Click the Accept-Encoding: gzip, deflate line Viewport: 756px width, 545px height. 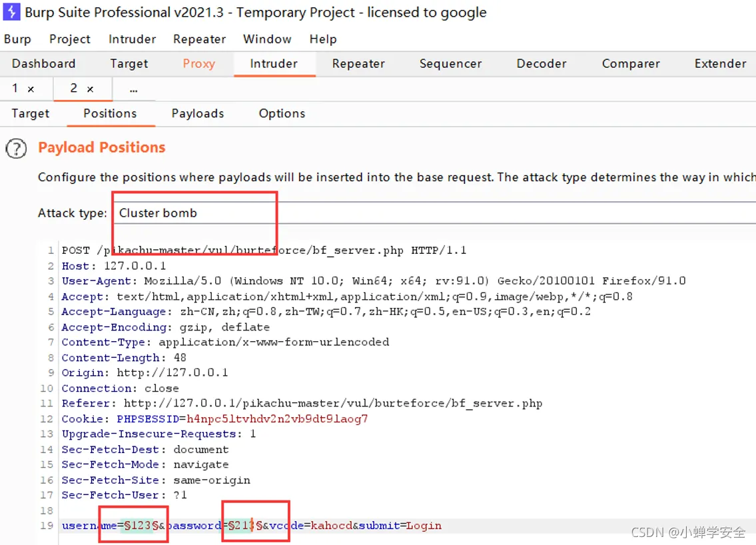coord(165,327)
